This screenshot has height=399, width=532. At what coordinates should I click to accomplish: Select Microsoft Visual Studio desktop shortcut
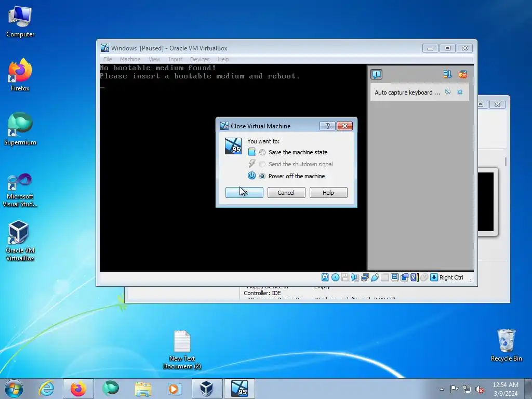click(20, 190)
